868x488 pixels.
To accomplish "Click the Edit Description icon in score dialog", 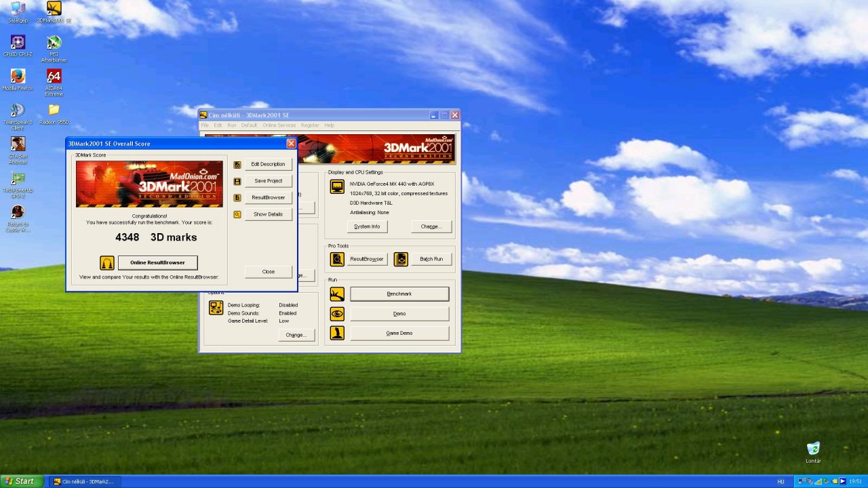I will [237, 165].
